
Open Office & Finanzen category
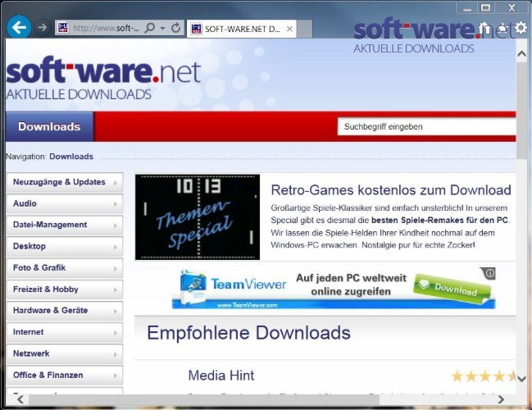pyautogui.click(x=65, y=375)
